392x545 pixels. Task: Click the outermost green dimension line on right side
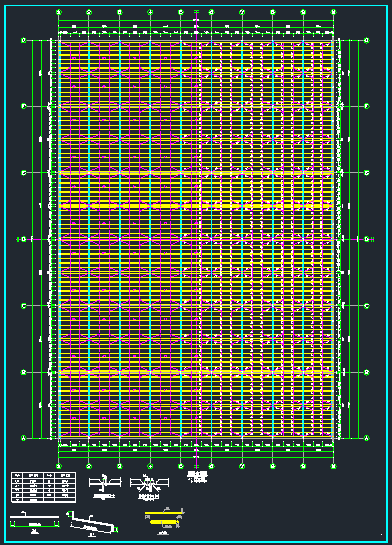(358, 239)
